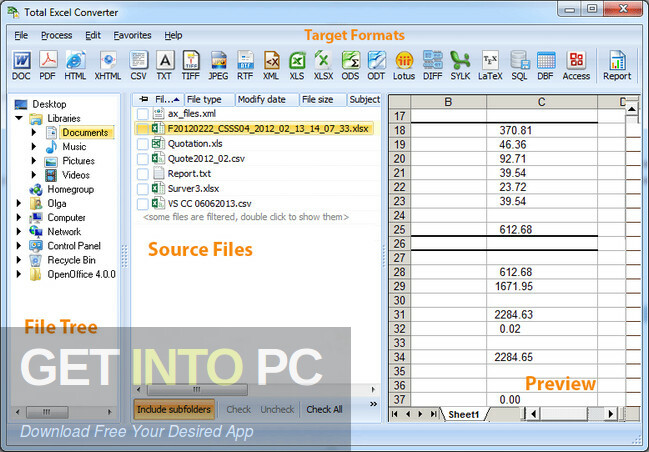649x452 pixels.
Task: Pick the XML format icon
Action: coord(271,65)
